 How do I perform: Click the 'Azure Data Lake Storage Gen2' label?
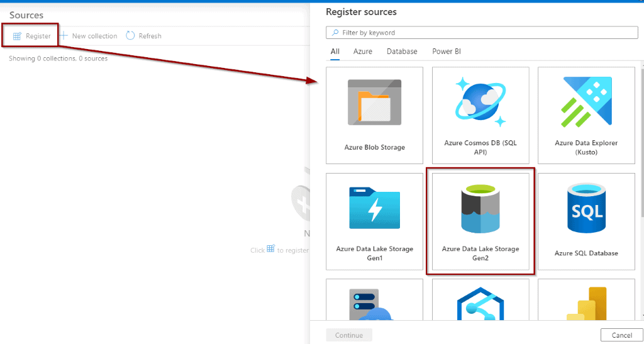click(x=480, y=253)
